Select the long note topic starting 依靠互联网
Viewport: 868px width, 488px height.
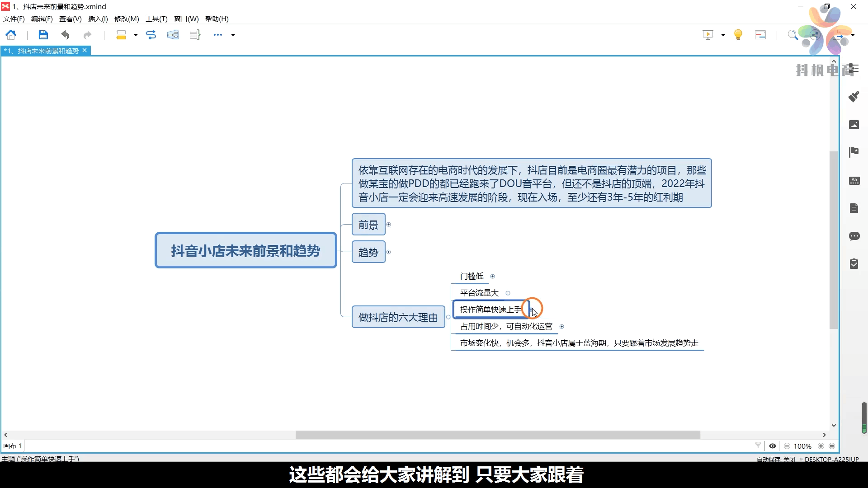point(532,183)
